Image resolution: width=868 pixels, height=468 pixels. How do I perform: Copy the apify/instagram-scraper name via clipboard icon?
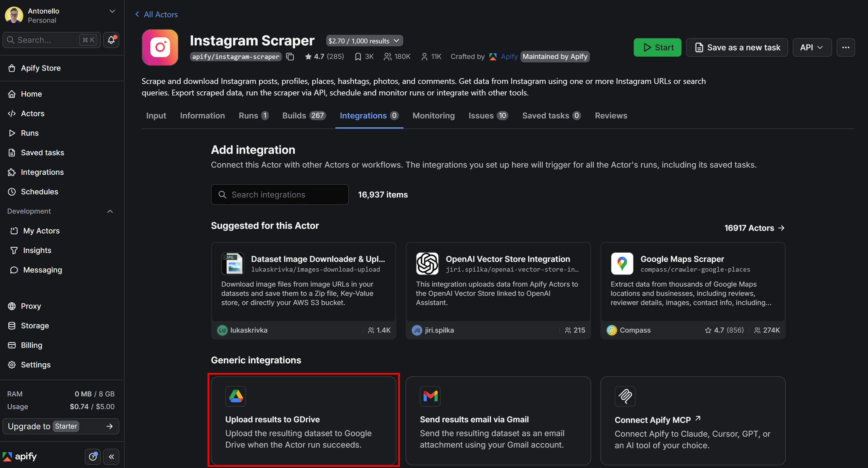(290, 56)
